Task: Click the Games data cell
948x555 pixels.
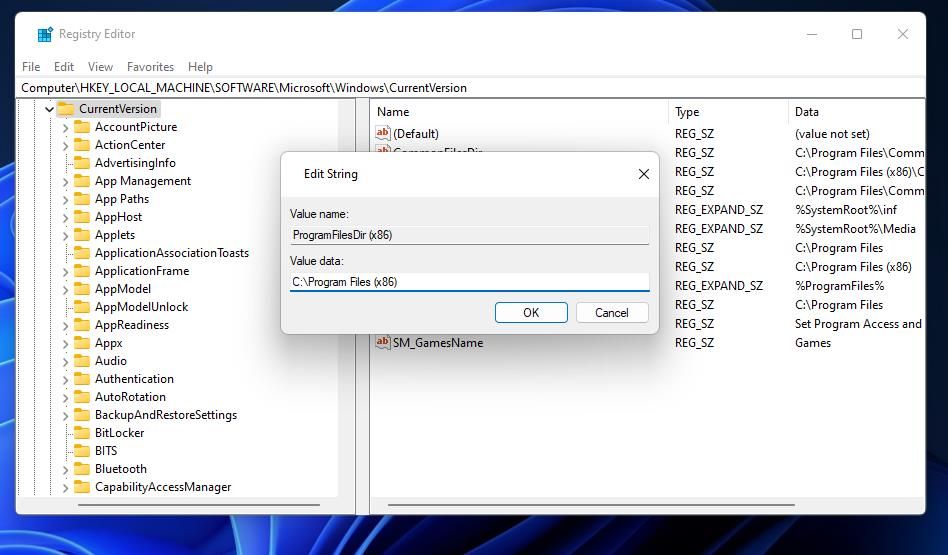Action: coord(813,343)
